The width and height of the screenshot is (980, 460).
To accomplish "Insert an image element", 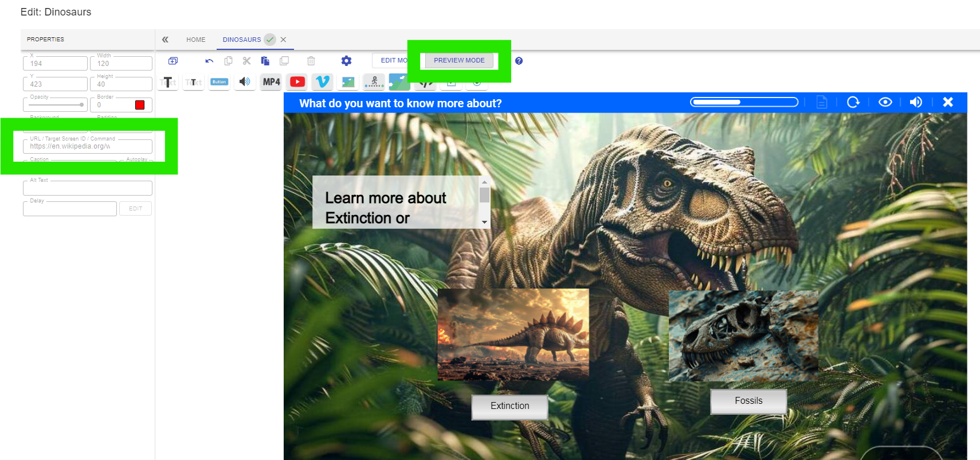I will (348, 82).
